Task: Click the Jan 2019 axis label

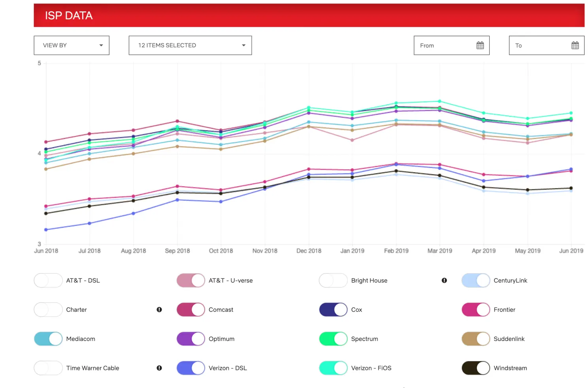Action: 352,251
